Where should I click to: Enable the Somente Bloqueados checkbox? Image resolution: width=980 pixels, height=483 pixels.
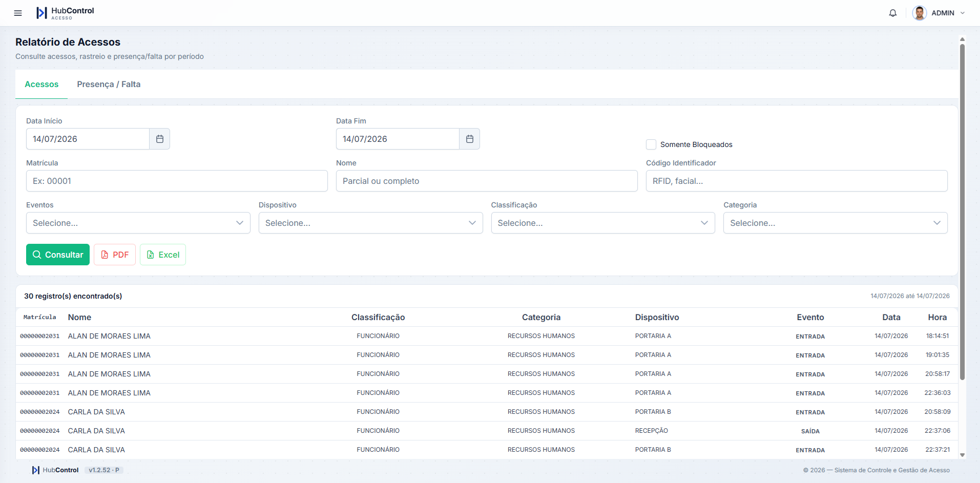pos(651,144)
